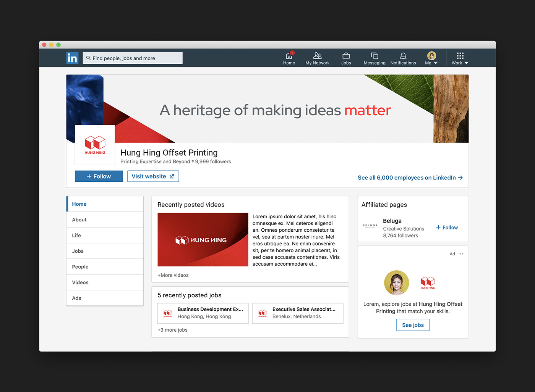The height and width of the screenshot is (392, 535).
Task: Click the Business Development job logo icon
Action: [x=168, y=313]
